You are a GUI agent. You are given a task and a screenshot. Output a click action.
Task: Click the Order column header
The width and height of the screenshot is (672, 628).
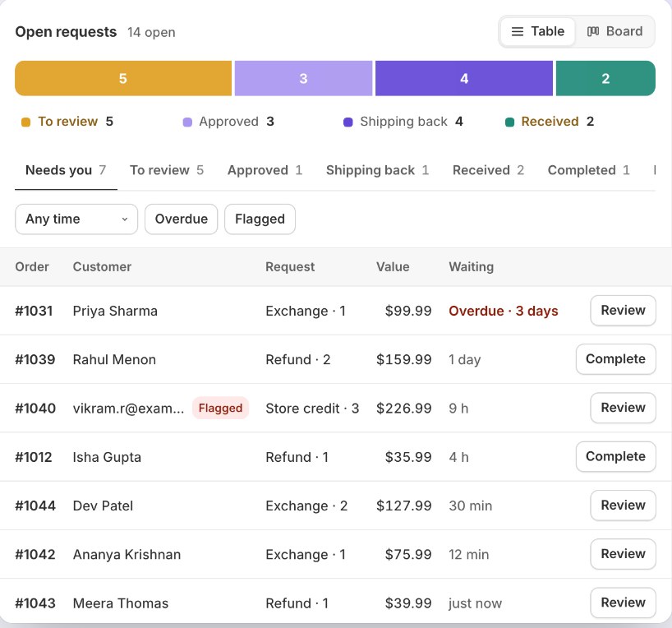32,267
